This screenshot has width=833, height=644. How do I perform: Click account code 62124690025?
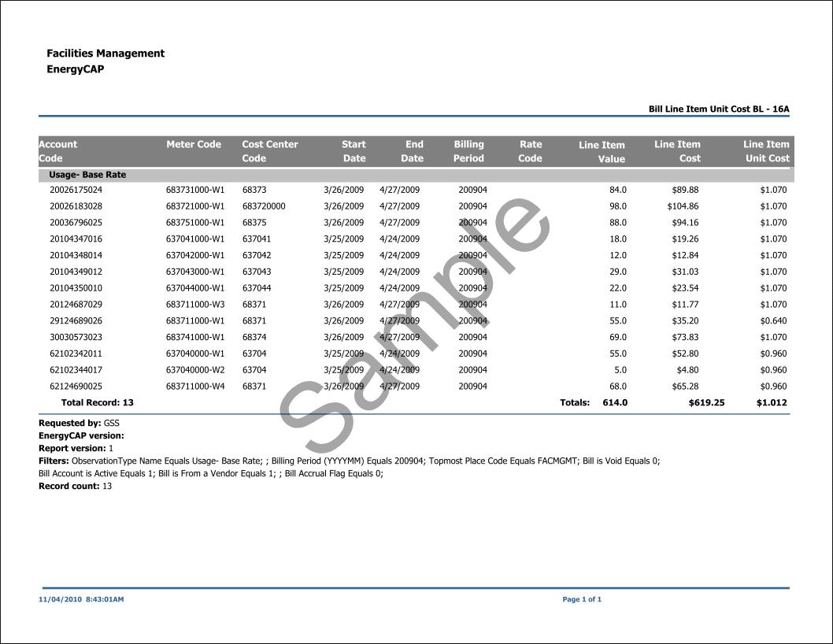point(76,387)
